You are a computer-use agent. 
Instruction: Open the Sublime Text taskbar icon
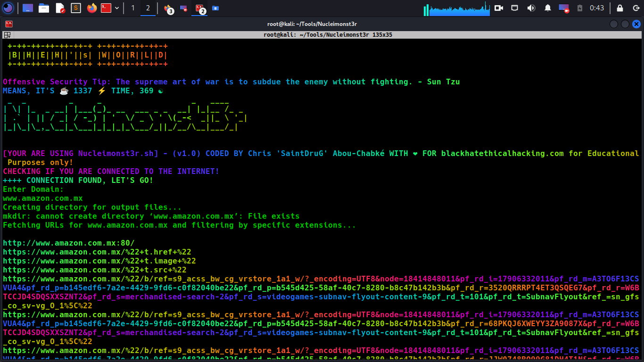point(75,8)
